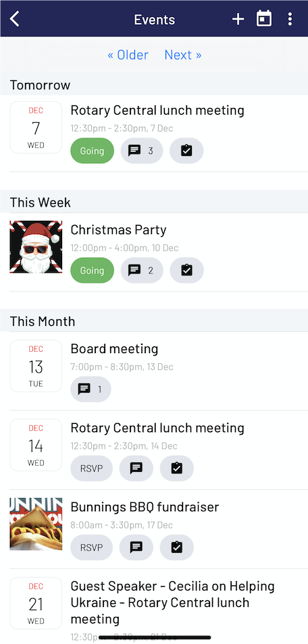This screenshot has width=308, height=644.
Task: Open comments for Dec 14 lunch meeting
Action: click(x=136, y=468)
